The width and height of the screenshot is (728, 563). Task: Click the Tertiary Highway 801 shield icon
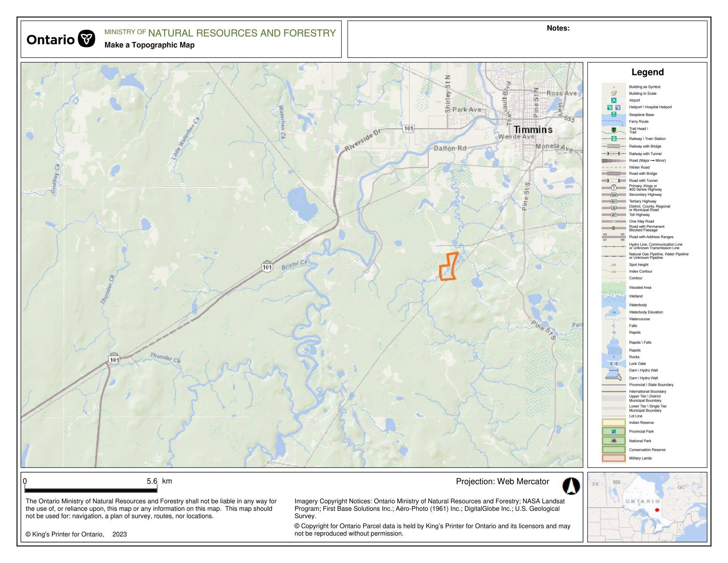click(614, 202)
